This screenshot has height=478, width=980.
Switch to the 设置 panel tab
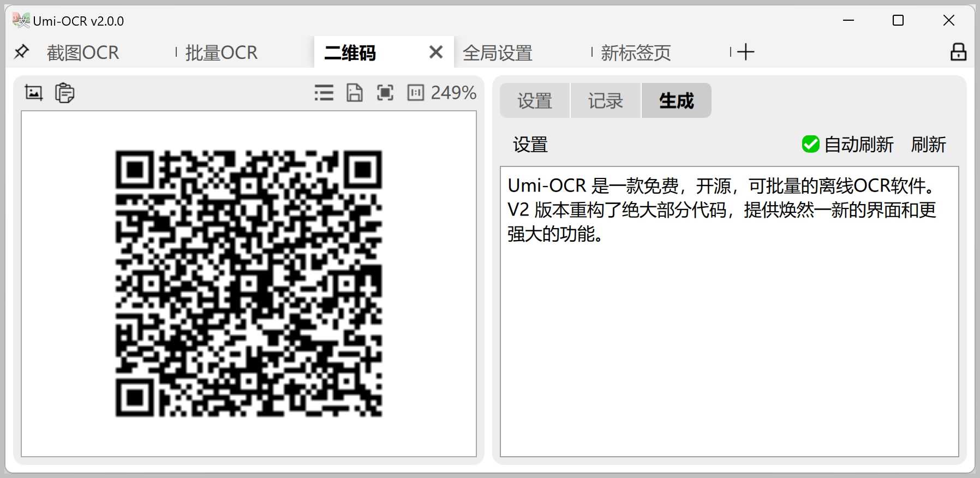[x=535, y=100]
